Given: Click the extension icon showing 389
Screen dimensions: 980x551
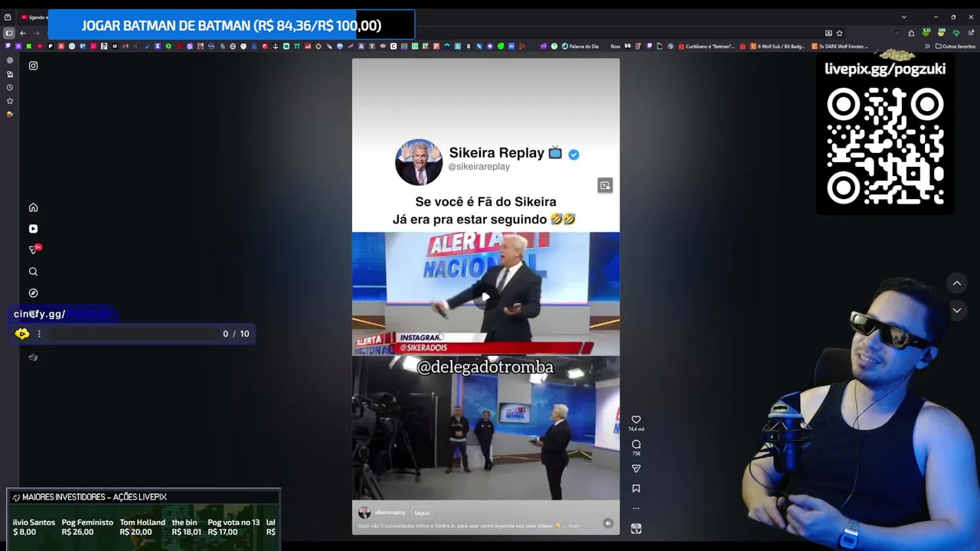Looking at the screenshot, I should click(x=941, y=33).
